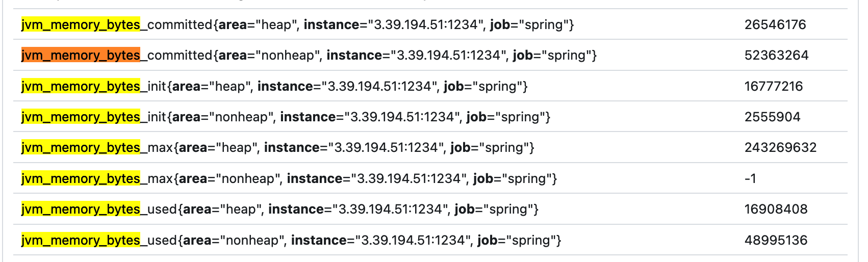Screen dimensions: 868x262
Task: Click the jvm_memory_bytes_committed nonheap series text
Action: (309, 55)
